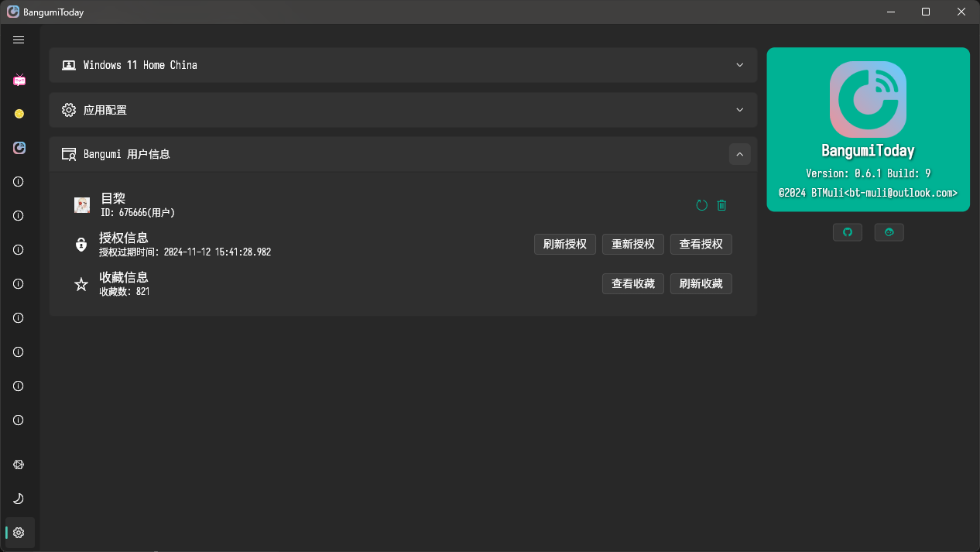980x552 pixels.
Task: Click the 查看授权 button
Action: pyautogui.click(x=701, y=245)
